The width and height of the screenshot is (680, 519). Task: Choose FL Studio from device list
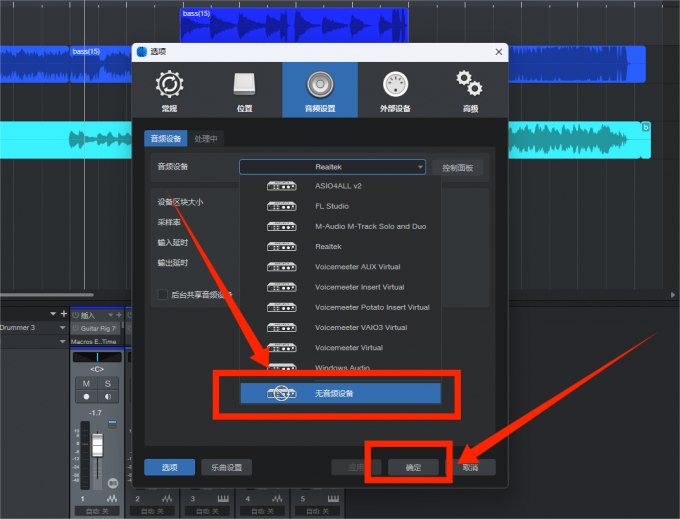(340, 206)
